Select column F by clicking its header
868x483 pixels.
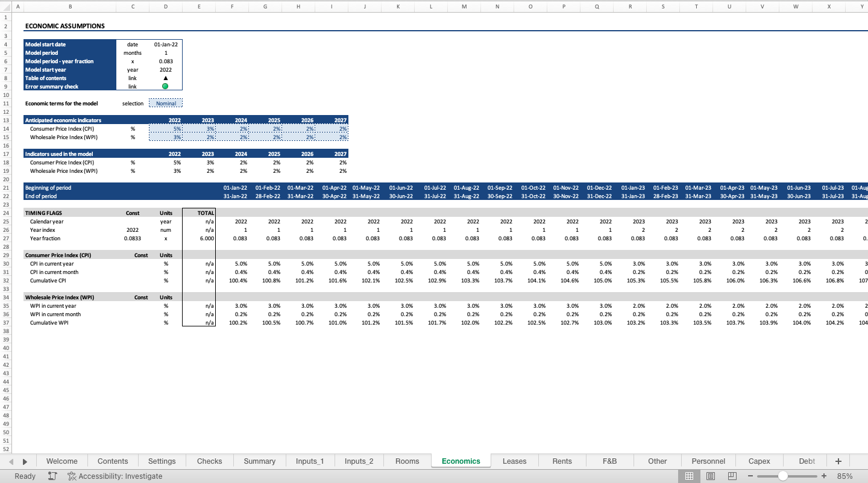[232, 7]
